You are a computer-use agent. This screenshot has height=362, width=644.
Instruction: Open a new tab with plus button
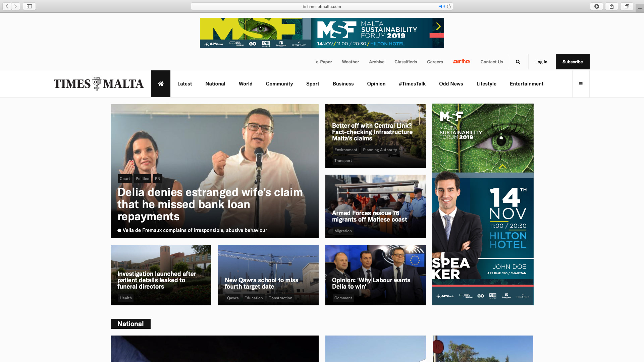pos(640,8)
